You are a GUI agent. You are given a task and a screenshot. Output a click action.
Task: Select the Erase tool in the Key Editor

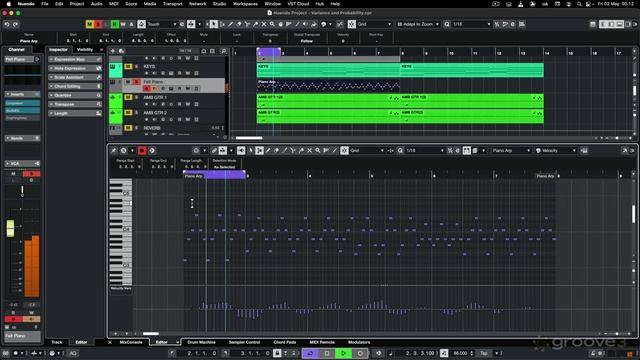(276, 151)
